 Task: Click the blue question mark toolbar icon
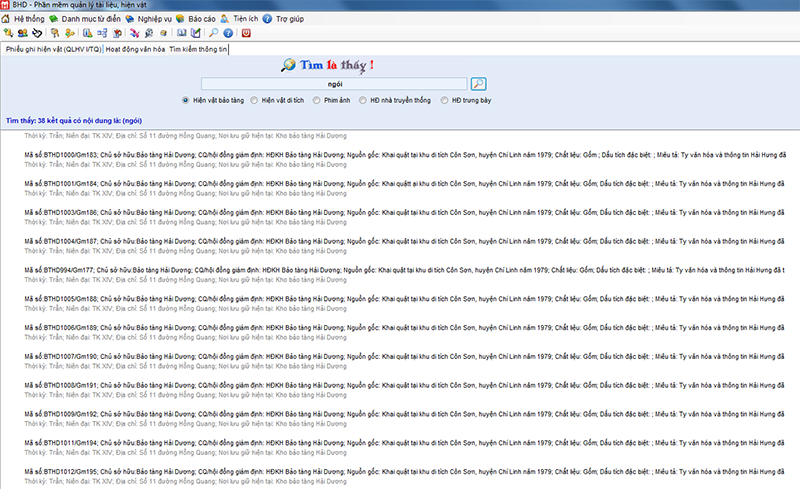pyautogui.click(x=228, y=33)
